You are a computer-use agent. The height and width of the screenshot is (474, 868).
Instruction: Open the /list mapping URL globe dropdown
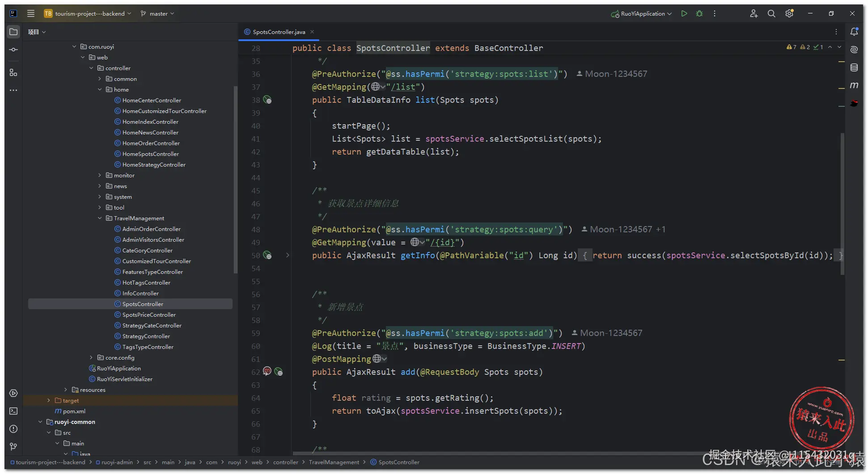(378, 87)
